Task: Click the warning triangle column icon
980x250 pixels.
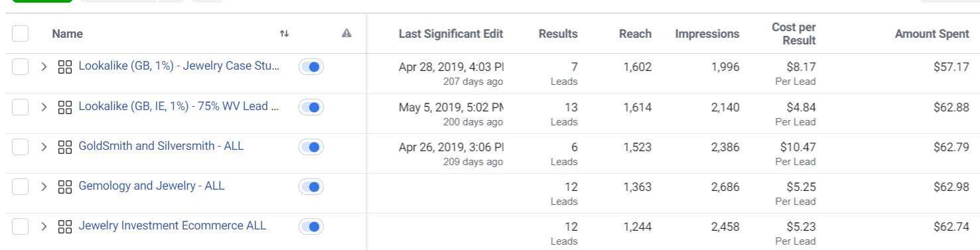Action: (x=346, y=34)
